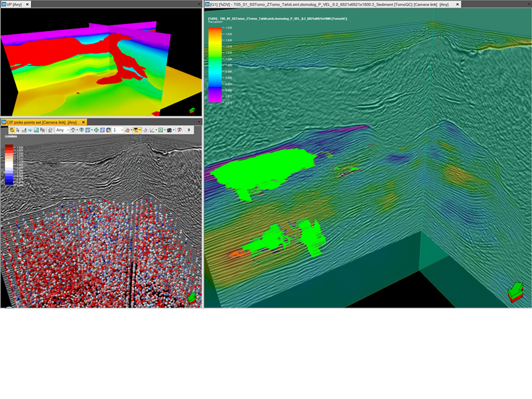
Task: Expand the CIP picks panel overflow arrow
Action: tap(199, 122)
